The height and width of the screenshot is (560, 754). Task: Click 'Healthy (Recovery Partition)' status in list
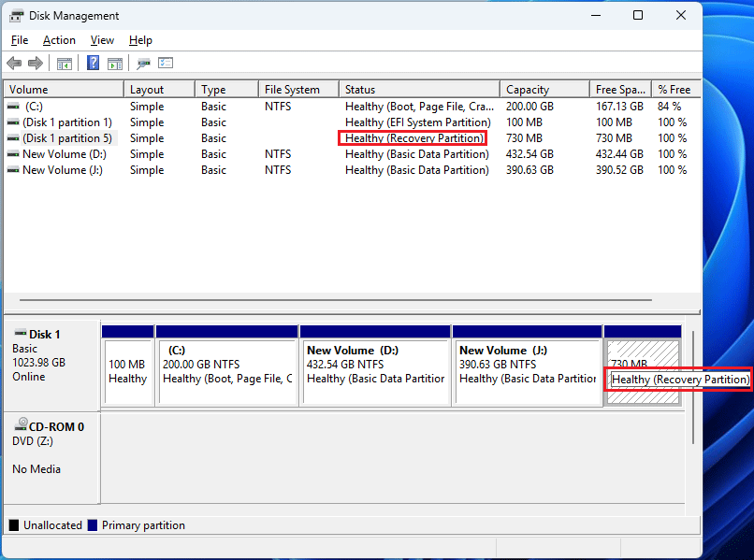(414, 138)
